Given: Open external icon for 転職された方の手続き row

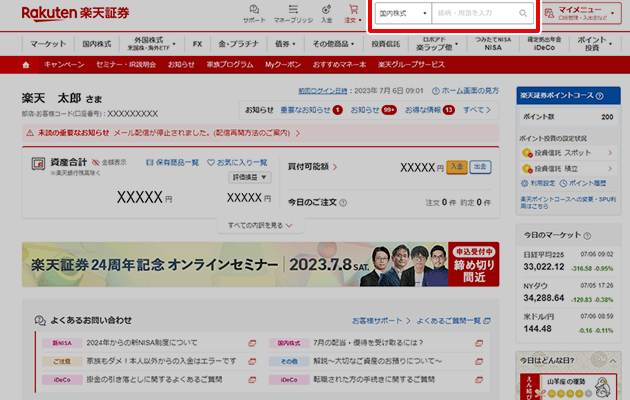Looking at the screenshot, I should (479, 380).
